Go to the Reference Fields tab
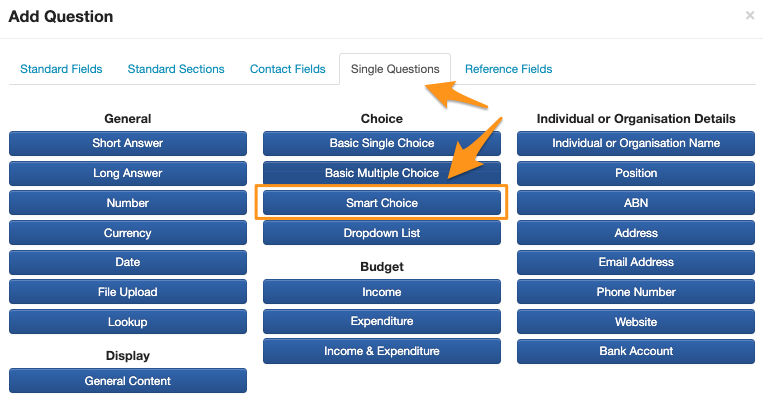The height and width of the screenshot is (400, 763). pyautogui.click(x=509, y=69)
